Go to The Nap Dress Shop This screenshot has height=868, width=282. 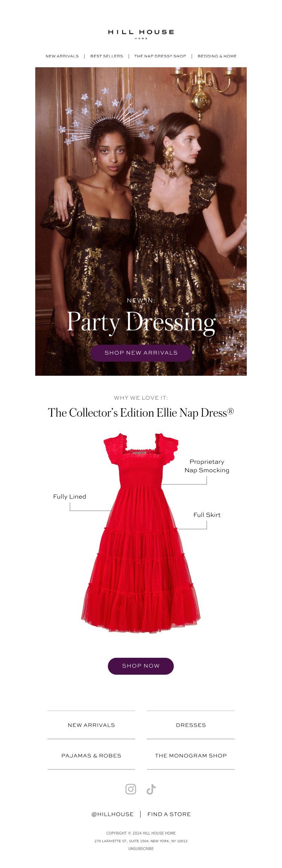[x=160, y=56]
